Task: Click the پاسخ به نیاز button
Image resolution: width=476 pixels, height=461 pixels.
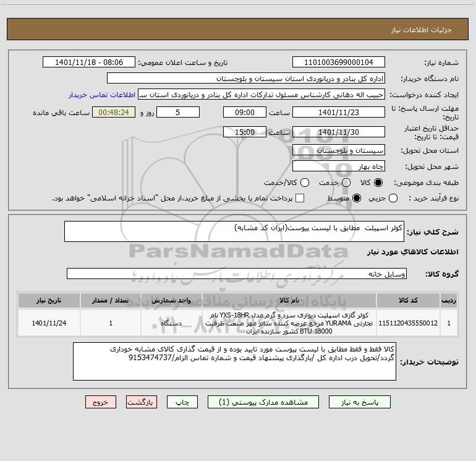Action: tap(359, 402)
